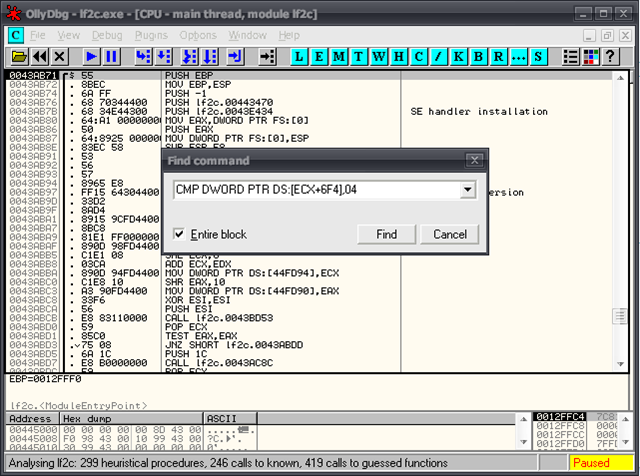Open References window with R button
Image resolution: width=640 pixels, height=476 pixels.
pos(498,56)
